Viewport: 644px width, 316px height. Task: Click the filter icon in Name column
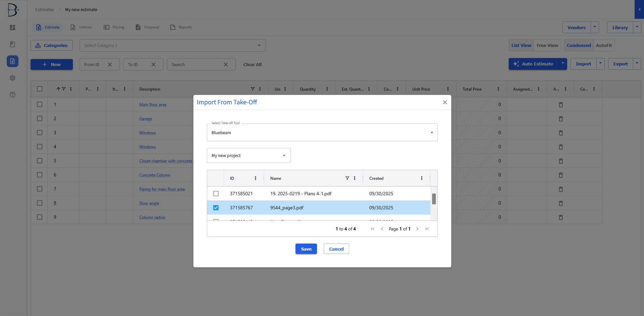(347, 178)
